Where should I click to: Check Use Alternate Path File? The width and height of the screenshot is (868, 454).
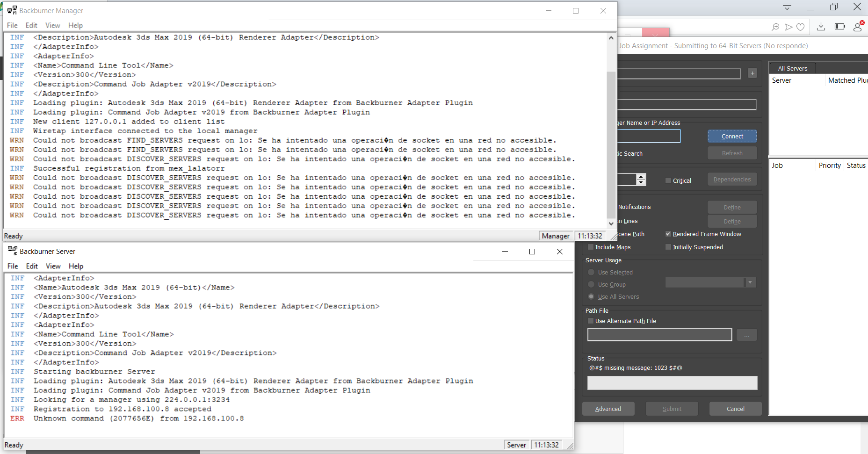click(x=591, y=321)
